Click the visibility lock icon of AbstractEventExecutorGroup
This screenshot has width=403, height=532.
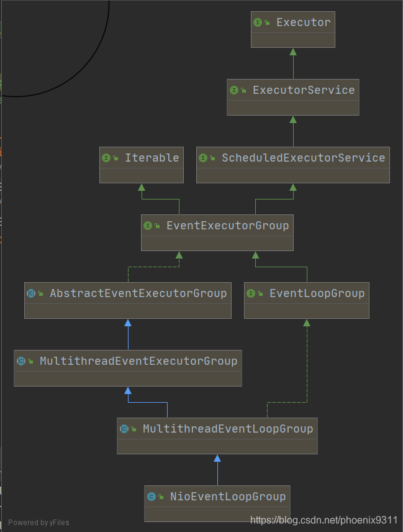41,294
